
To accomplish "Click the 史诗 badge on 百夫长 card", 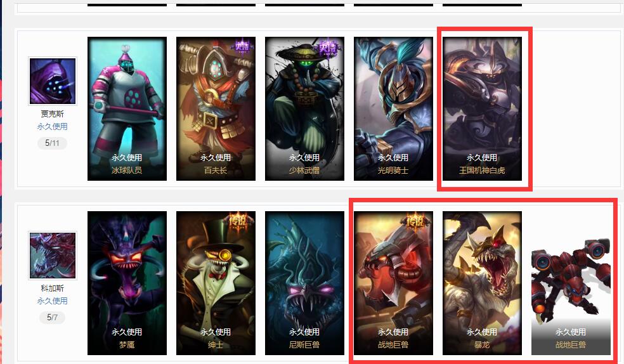I will pyautogui.click(x=242, y=46).
